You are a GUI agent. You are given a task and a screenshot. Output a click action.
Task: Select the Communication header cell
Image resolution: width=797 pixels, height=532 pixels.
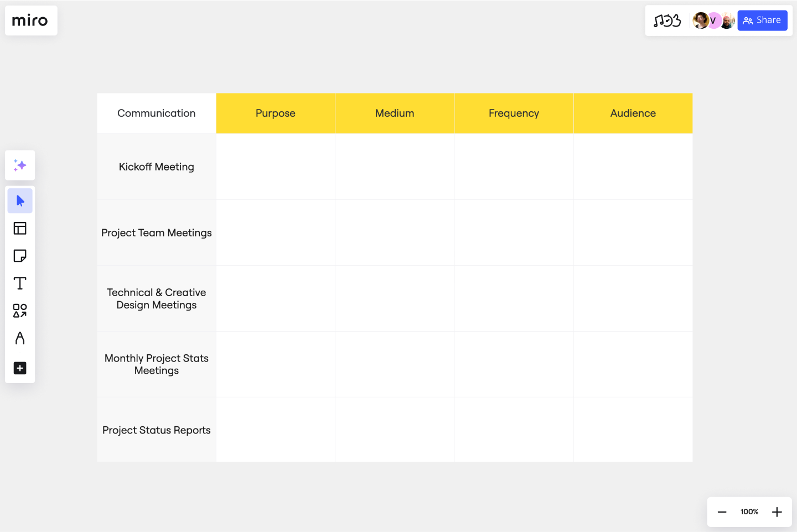[156, 113]
